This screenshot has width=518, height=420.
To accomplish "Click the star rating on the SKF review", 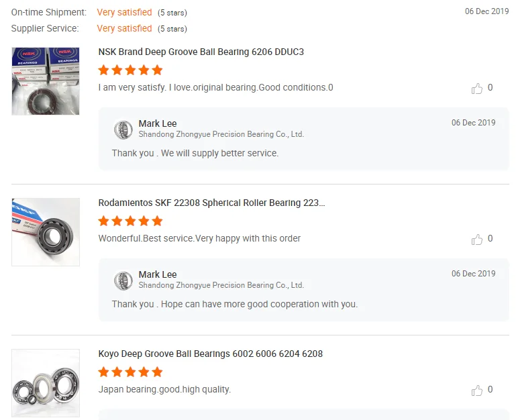I will pyautogui.click(x=130, y=221).
